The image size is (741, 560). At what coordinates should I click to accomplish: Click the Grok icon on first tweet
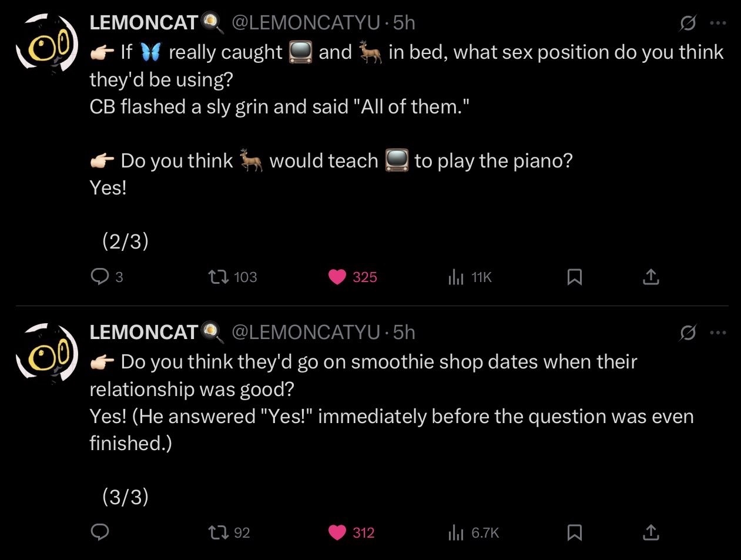[688, 23]
